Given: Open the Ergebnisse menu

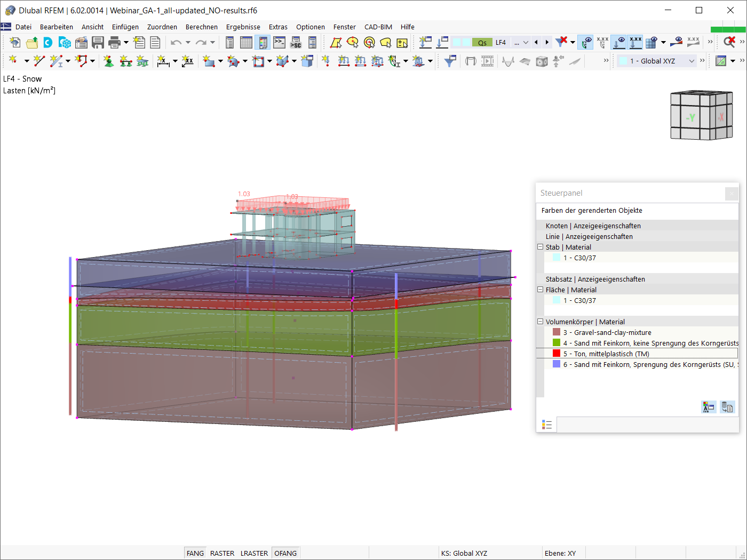Looking at the screenshot, I should (243, 27).
